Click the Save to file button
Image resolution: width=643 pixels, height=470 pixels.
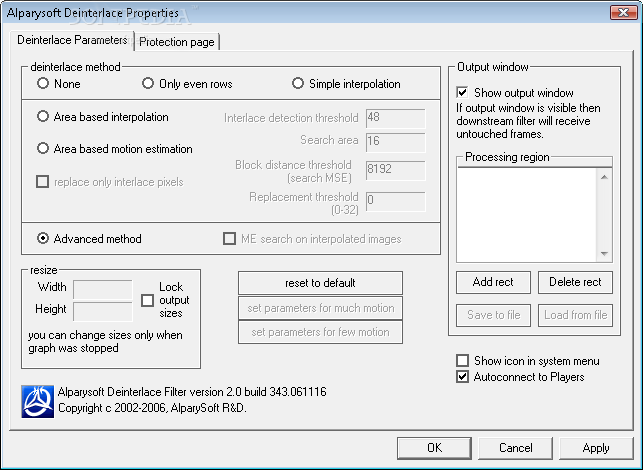point(493,315)
